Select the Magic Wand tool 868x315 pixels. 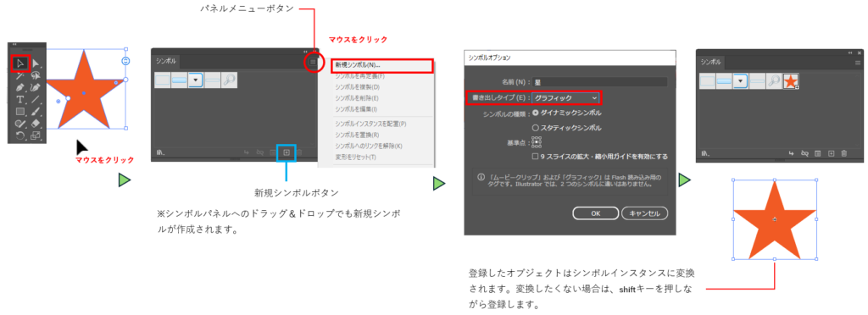[x=20, y=75]
